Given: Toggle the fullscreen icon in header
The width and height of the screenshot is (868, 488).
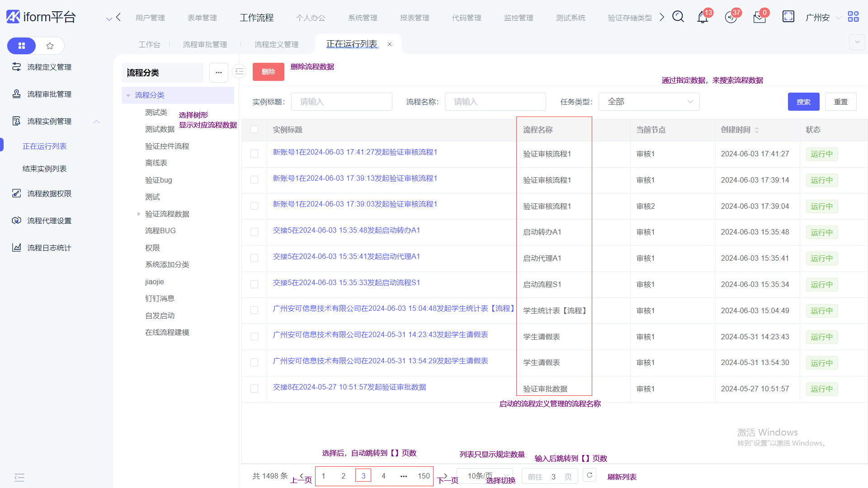Looking at the screenshot, I should click(788, 17).
